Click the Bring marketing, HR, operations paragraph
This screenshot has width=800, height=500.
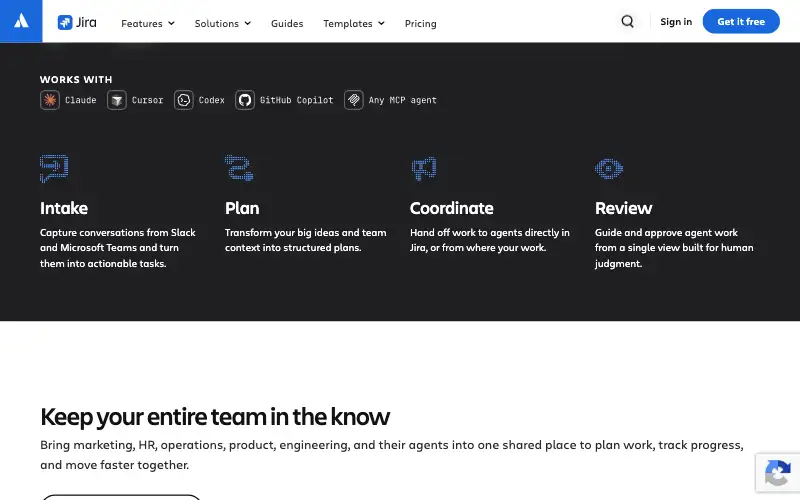pos(392,455)
